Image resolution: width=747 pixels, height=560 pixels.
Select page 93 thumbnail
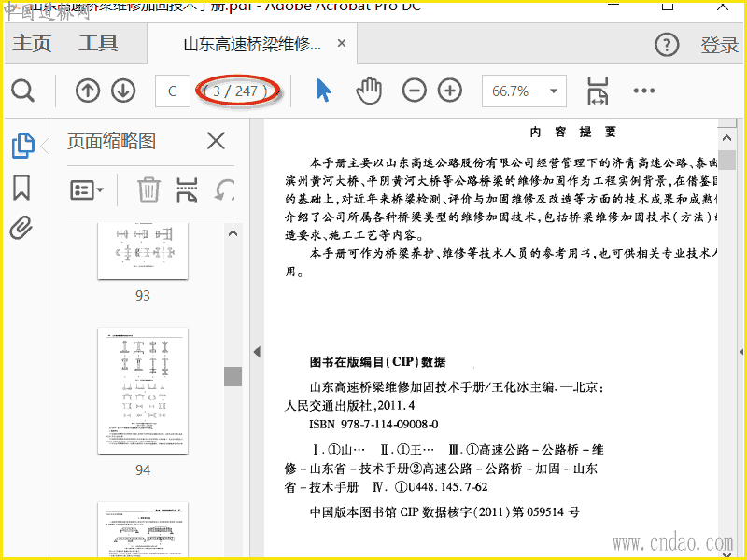pyautogui.click(x=143, y=251)
